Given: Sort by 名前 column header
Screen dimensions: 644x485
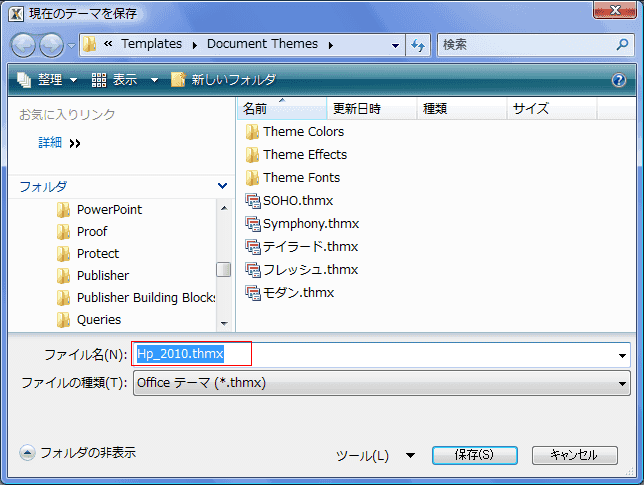Looking at the screenshot, I should point(282,108).
